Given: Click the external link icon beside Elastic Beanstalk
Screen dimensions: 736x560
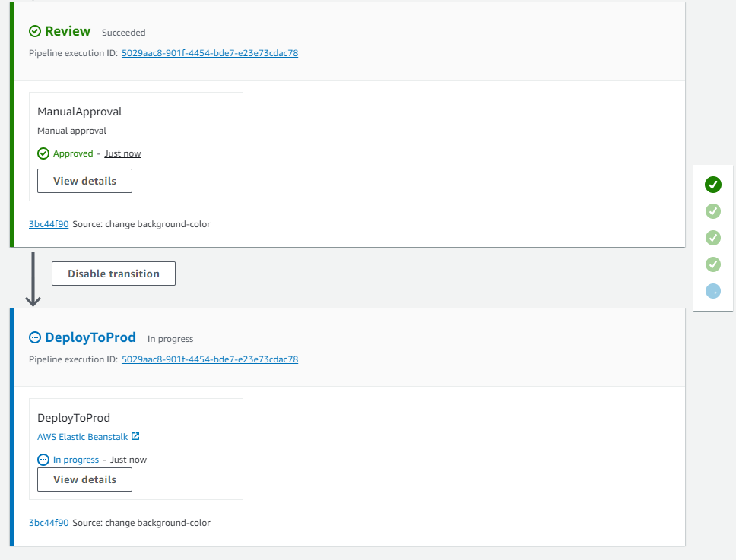Looking at the screenshot, I should (135, 437).
